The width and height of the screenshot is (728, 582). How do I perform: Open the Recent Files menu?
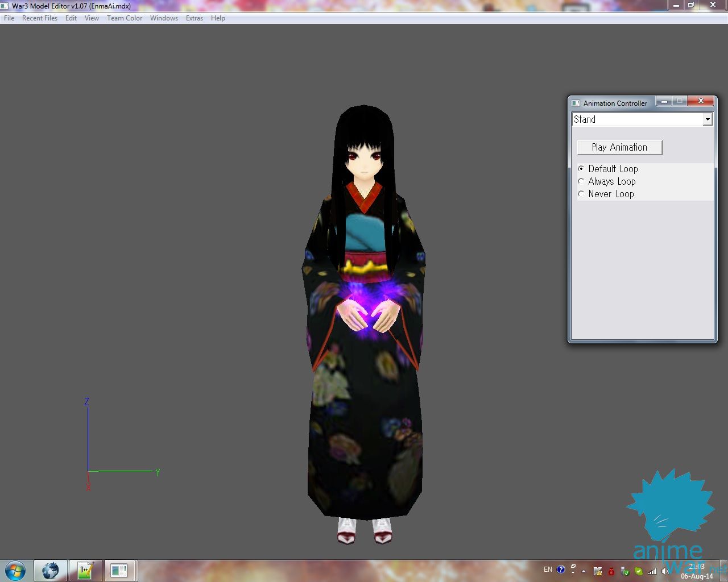coord(40,18)
